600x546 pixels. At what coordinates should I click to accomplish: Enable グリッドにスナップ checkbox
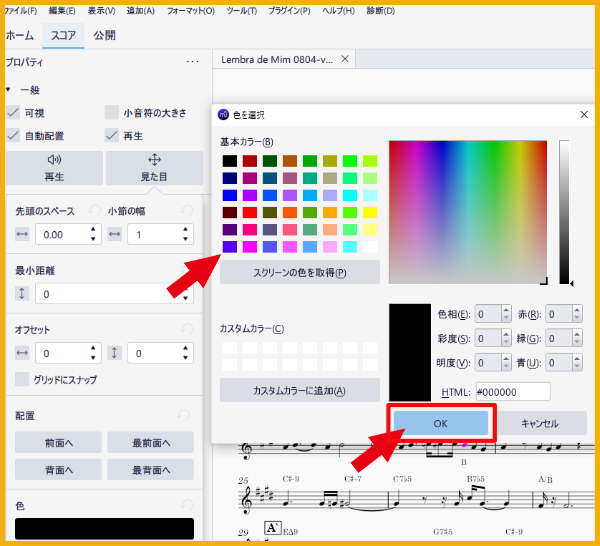click(22, 380)
